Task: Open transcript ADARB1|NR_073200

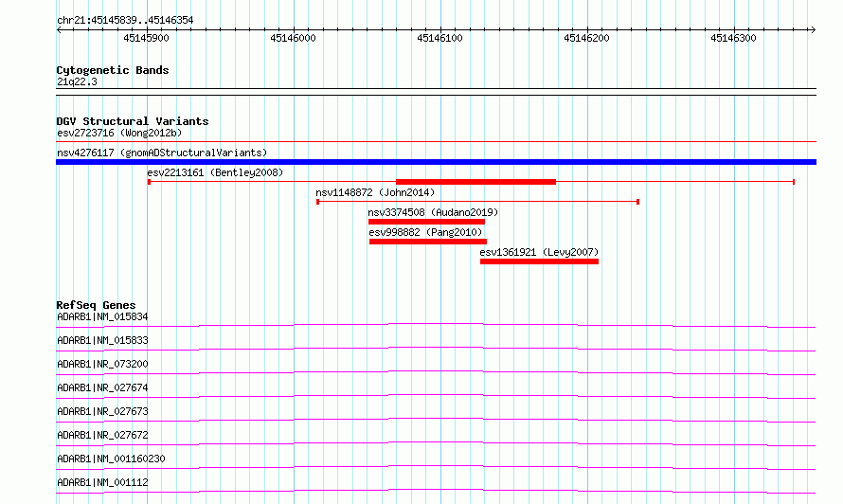Action: (102, 364)
